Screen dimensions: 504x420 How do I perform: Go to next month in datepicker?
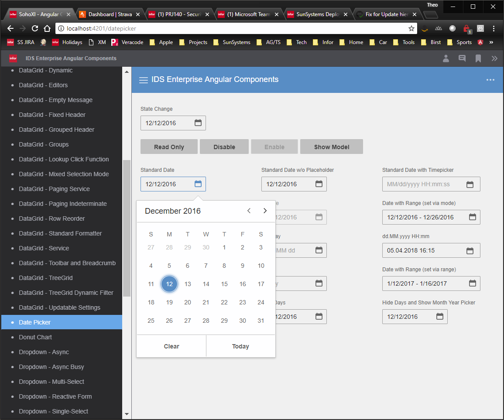click(265, 211)
